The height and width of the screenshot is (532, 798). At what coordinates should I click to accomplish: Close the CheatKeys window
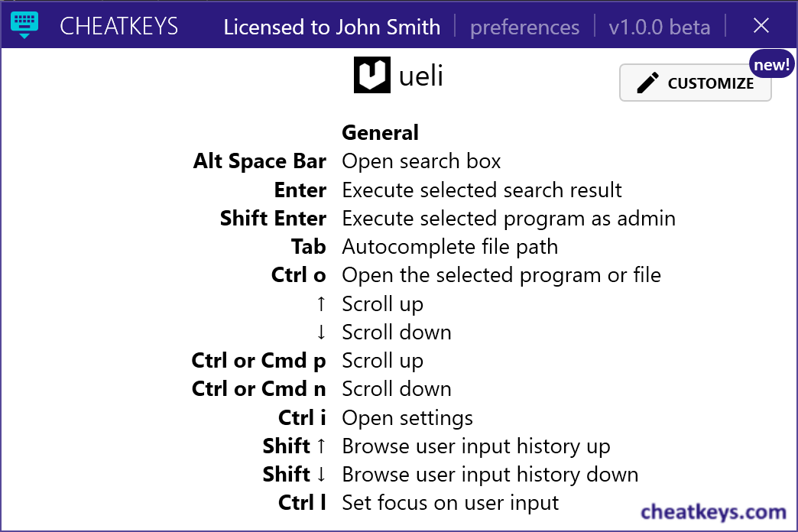[761, 26]
